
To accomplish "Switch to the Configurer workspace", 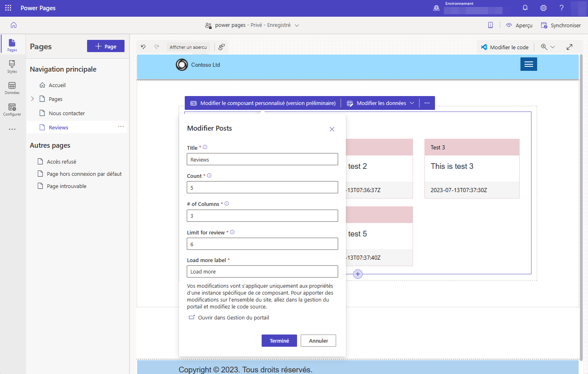I will 12,109.
